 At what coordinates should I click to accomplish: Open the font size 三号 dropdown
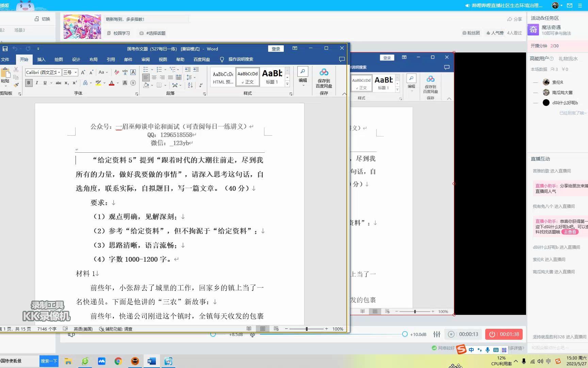point(76,72)
